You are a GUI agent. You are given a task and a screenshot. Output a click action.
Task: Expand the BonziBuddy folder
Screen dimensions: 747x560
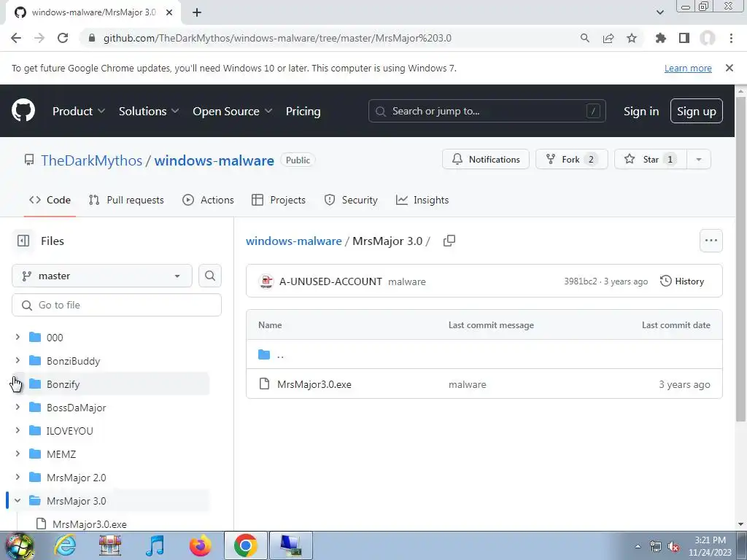pos(18,360)
